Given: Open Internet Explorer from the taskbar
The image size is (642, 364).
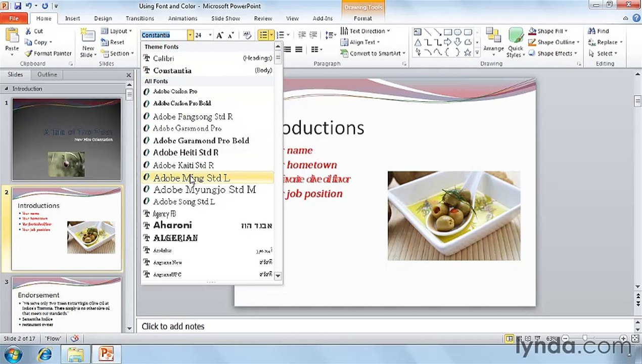Looking at the screenshot, I should (x=44, y=354).
